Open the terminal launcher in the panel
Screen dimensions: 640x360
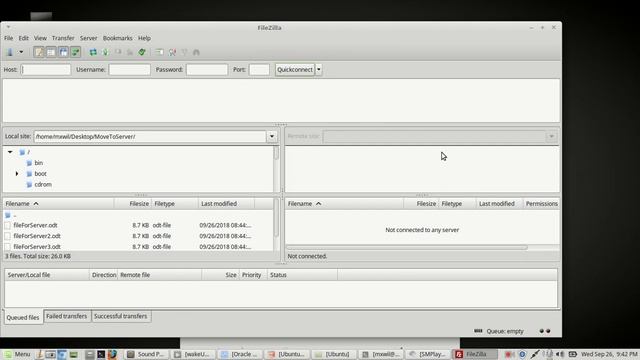(101, 354)
